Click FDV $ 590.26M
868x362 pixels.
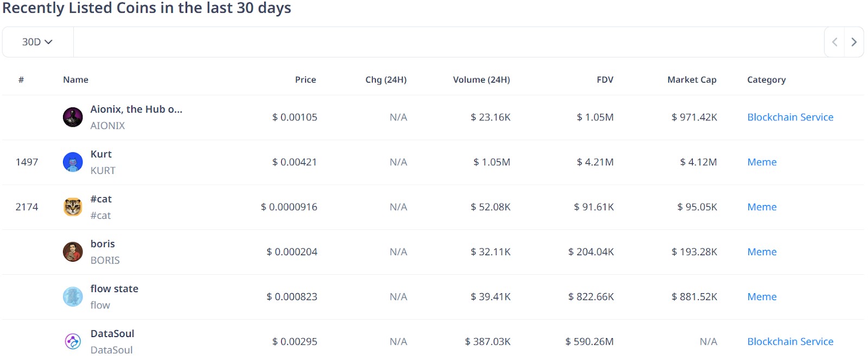tap(590, 341)
